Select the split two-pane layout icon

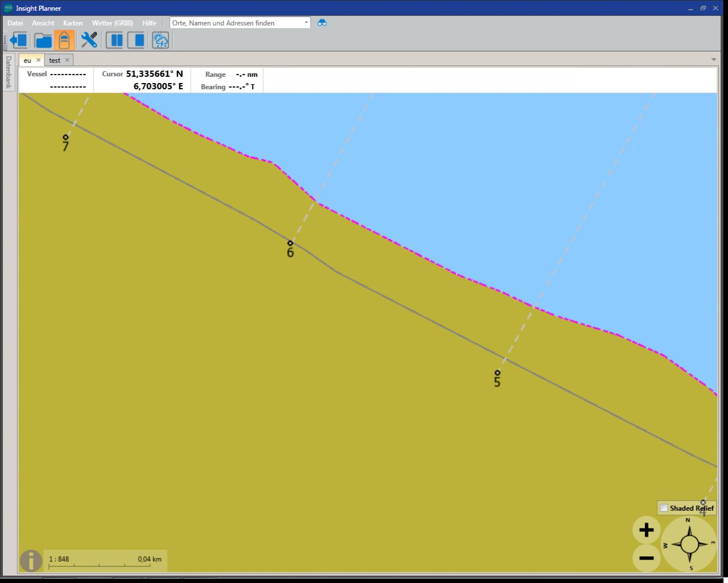[114, 40]
